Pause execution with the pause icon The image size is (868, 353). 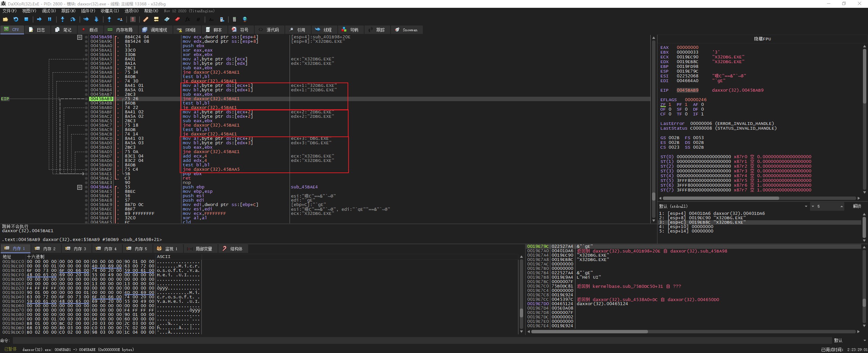[50, 19]
